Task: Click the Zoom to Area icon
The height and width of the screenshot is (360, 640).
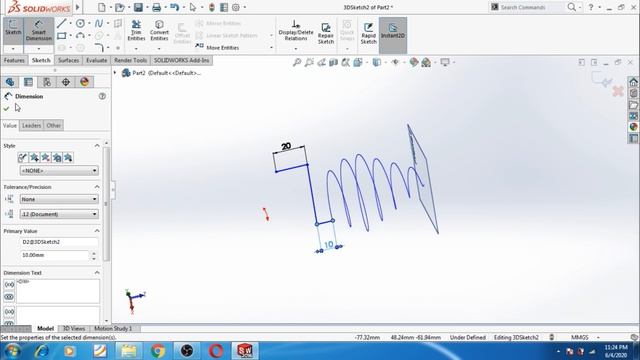Action: point(309,62)
